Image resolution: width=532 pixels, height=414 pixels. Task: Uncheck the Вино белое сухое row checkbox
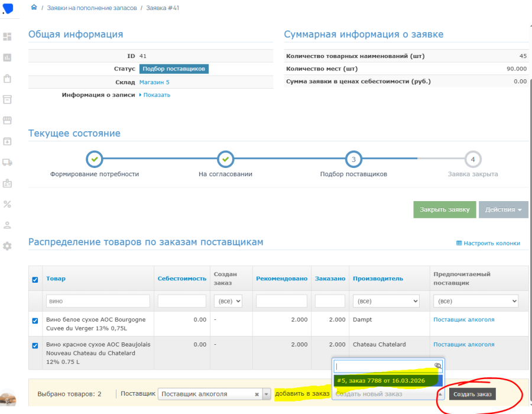35,321
